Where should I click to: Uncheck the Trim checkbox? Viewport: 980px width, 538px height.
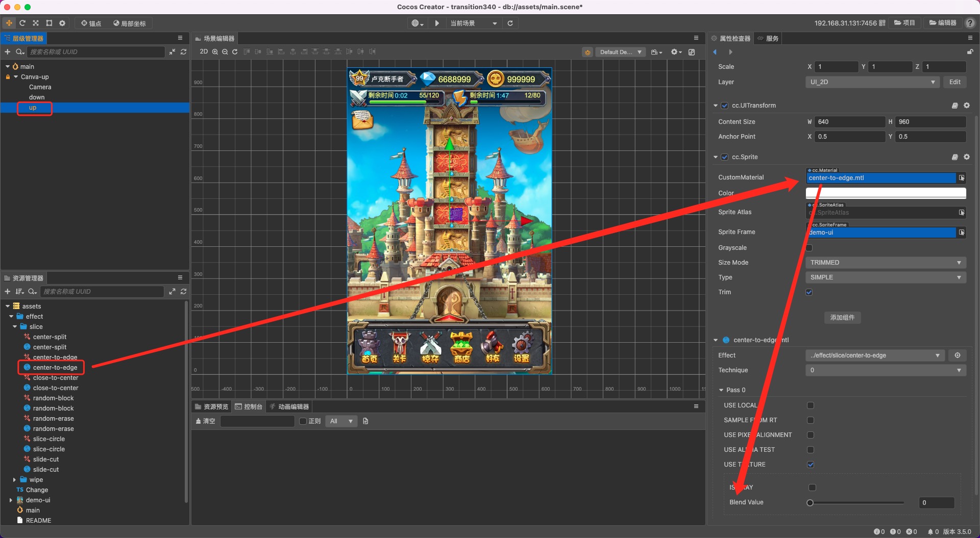point(809,292)
